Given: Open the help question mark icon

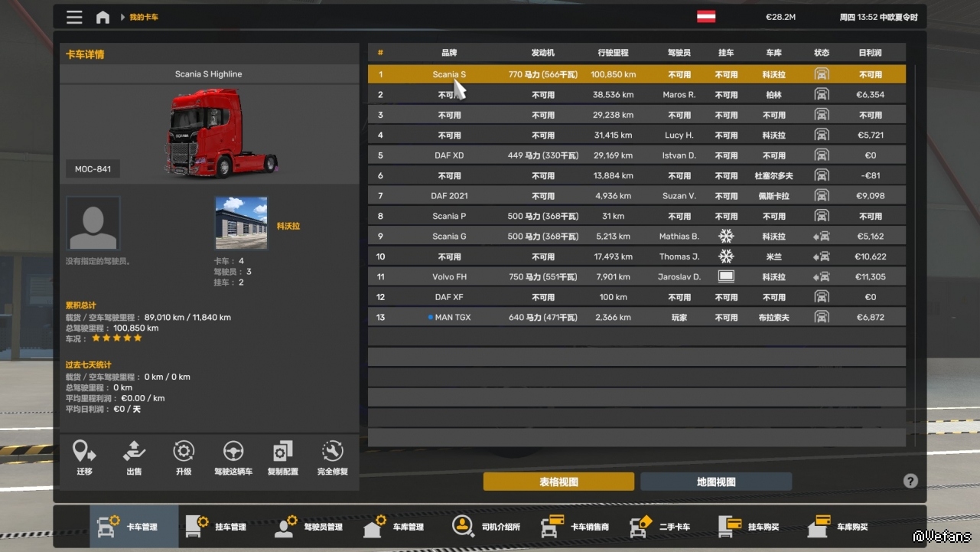Looking at the screenshot, I should [910, 481].
